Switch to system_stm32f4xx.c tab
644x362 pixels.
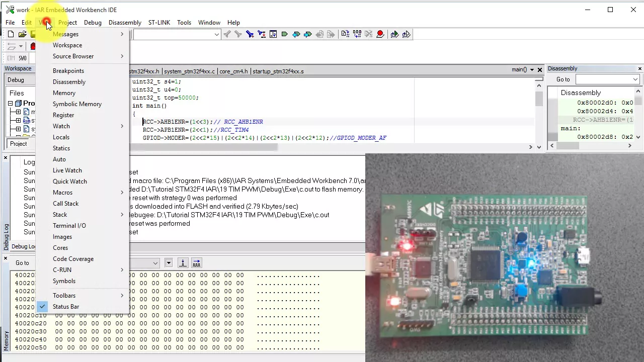(189, 71)
